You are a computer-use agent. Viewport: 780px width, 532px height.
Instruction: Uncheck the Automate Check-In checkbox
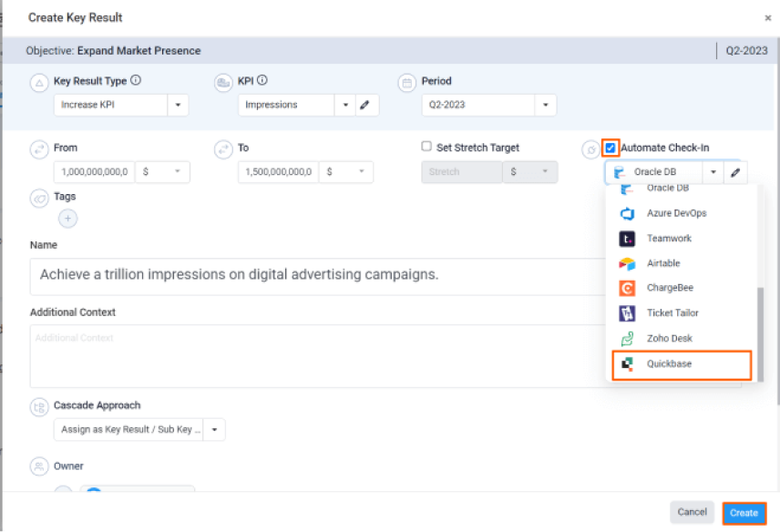coord(610,148)
